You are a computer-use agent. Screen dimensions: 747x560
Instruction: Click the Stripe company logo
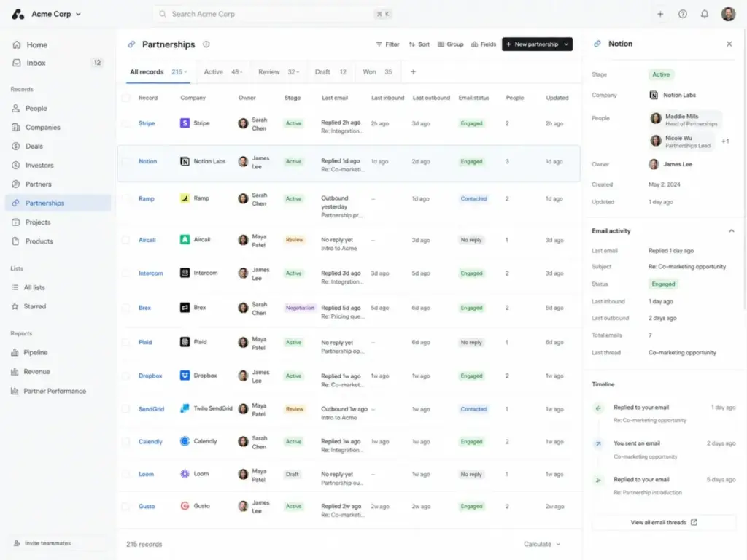point(185,123)
